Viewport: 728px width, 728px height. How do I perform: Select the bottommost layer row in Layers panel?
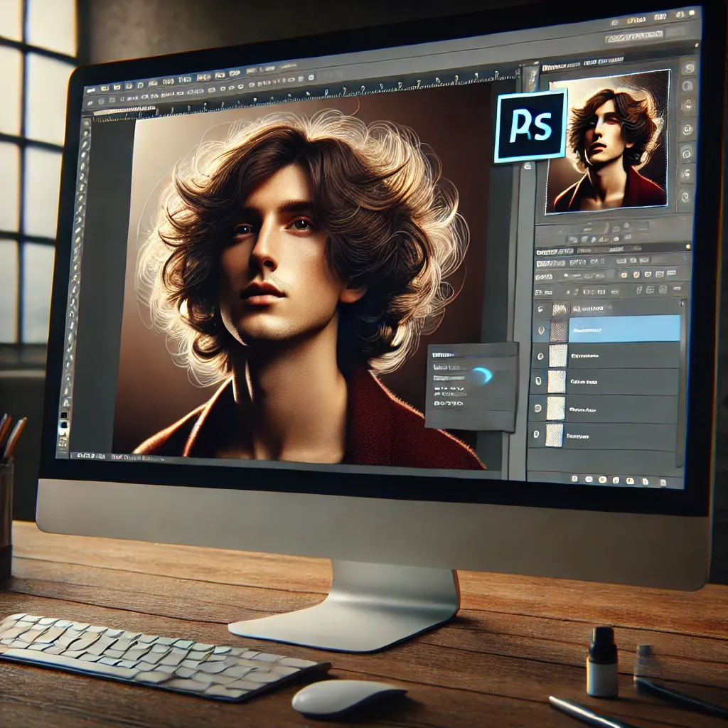[603, 436]
